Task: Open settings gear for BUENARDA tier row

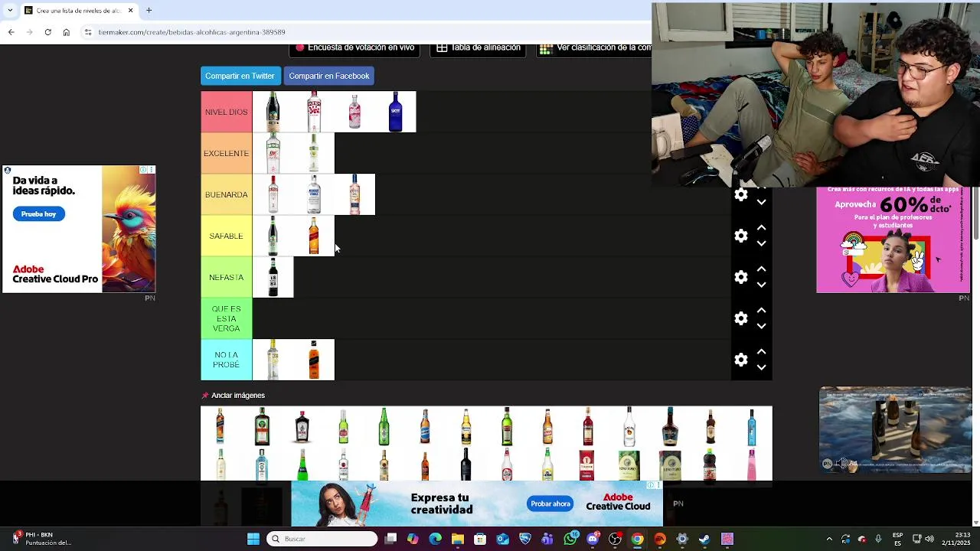Action: [740, 194]
